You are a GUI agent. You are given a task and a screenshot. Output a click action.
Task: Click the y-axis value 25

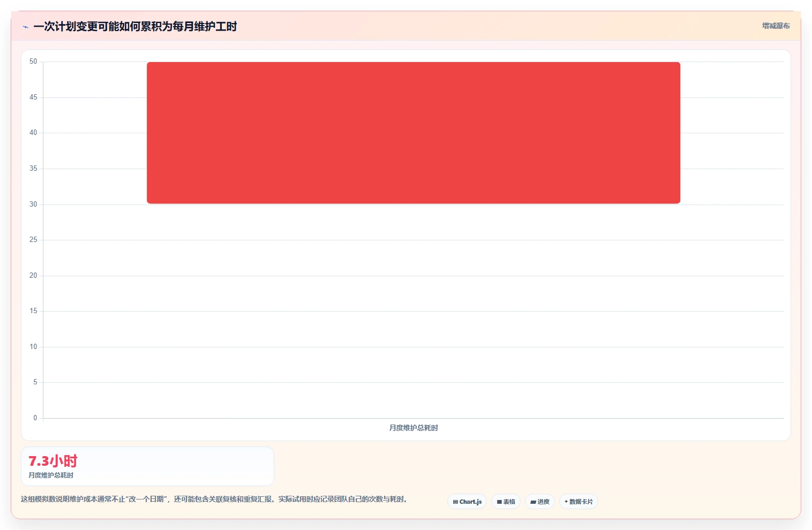pyautogui.click(x=33, y=240)
